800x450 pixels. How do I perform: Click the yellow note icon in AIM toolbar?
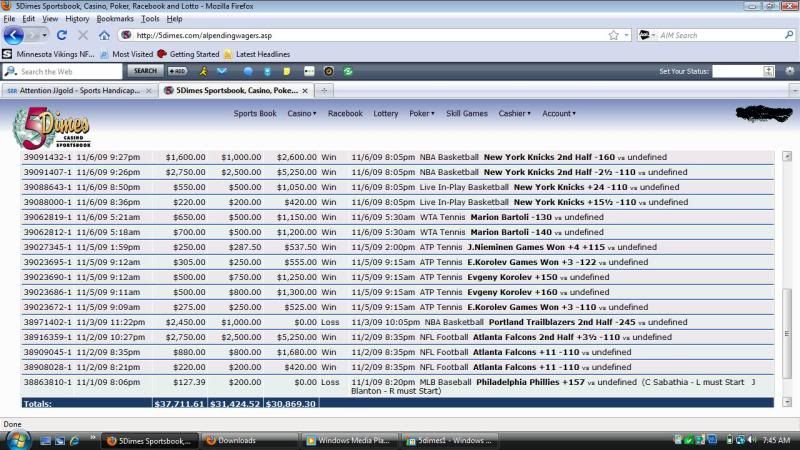[287, 71]
